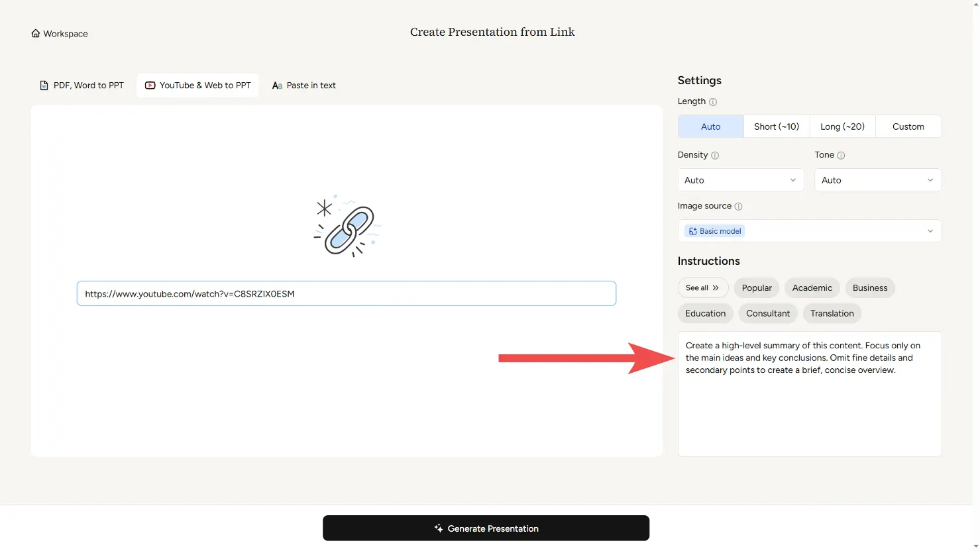The width and height of the screenshot is (980, 551).
Task: Click the Length info icon
Action: point(713,102)
